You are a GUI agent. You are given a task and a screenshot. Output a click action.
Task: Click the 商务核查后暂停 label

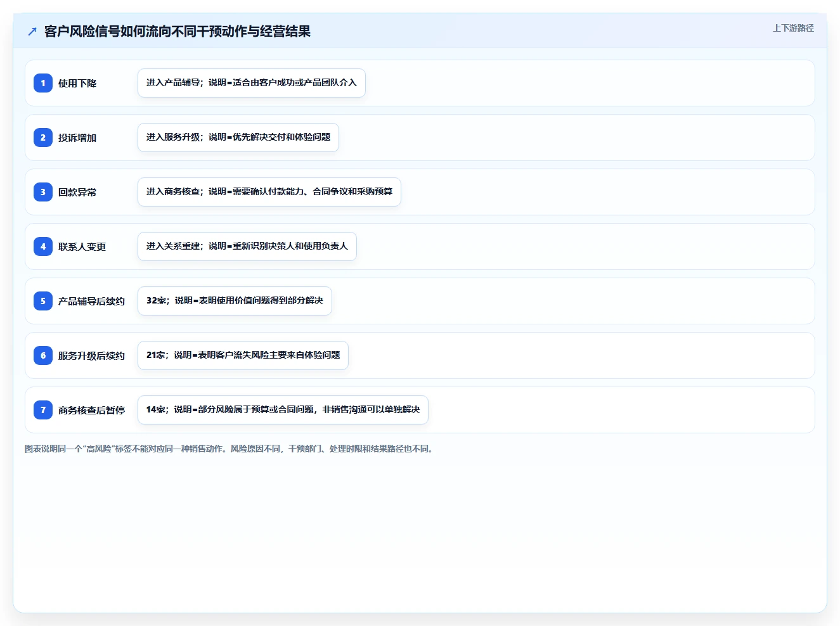[x=91, y=410]
